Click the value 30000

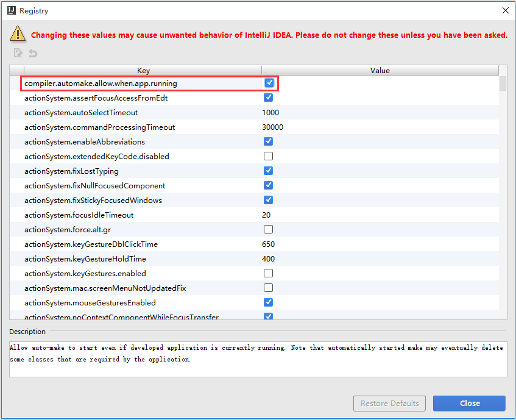(272, 127)
